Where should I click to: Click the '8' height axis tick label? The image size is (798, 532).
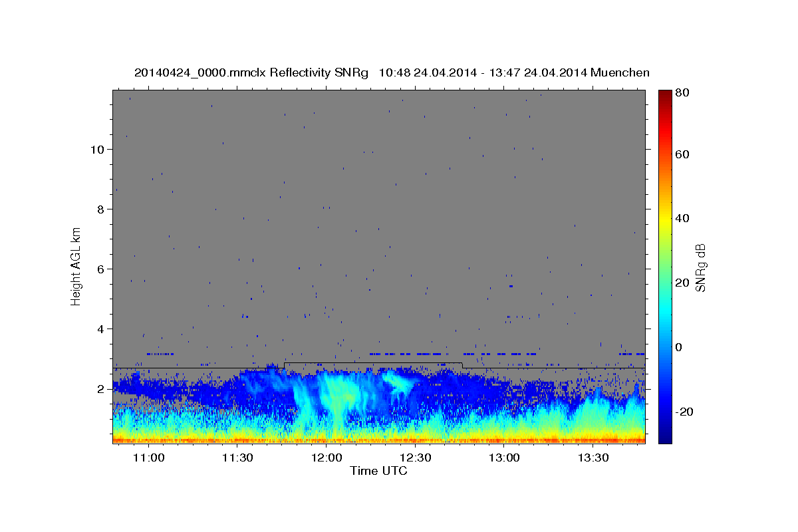click(100, 209)
